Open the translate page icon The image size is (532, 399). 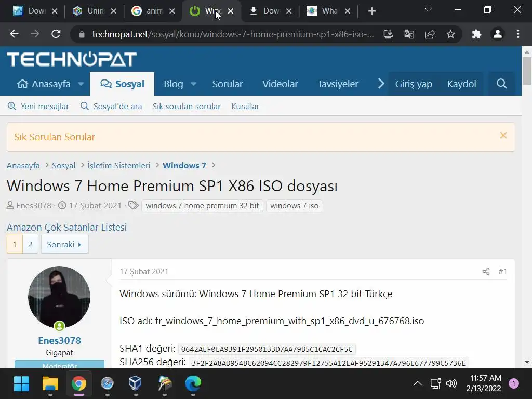pos(409,34)
